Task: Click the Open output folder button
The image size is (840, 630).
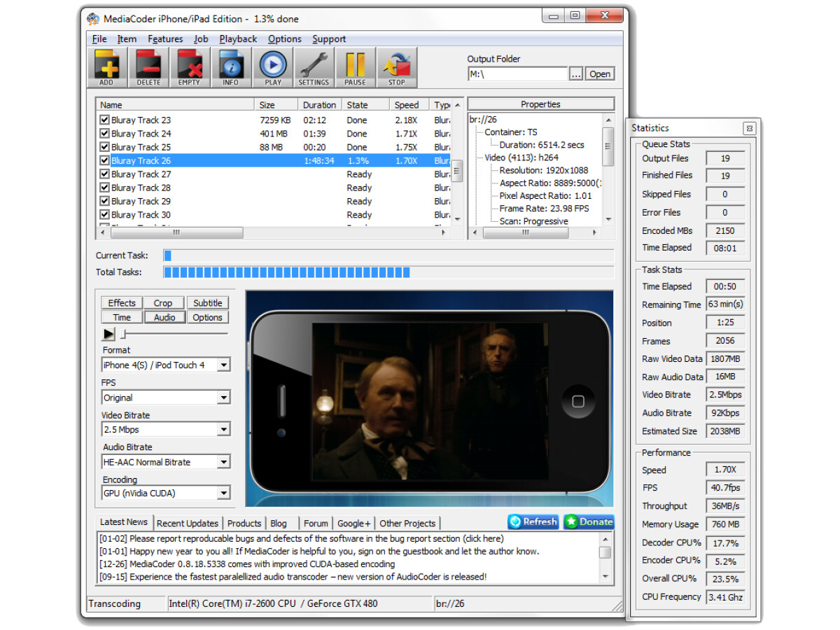Action: tap(600, 74)
